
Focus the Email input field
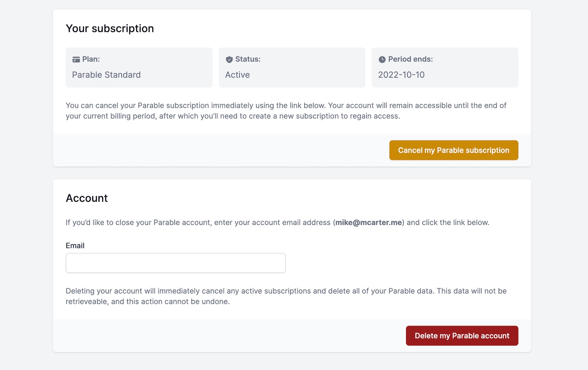176,263
